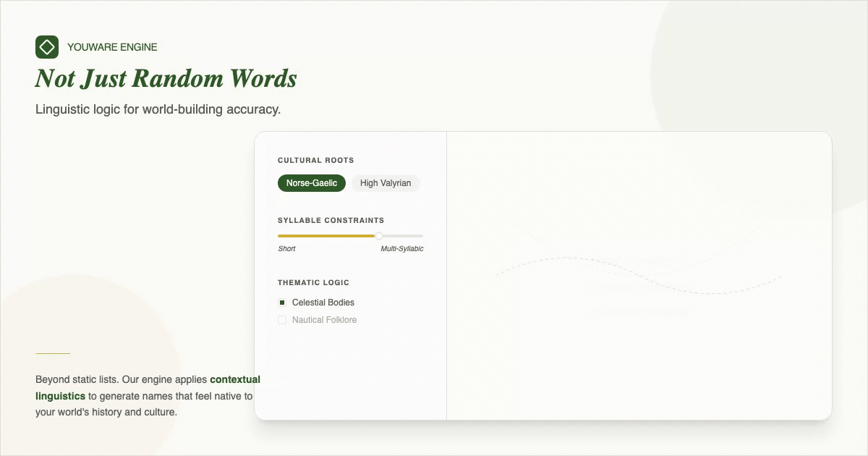
Task: Click the 'Linguistic logic for world-building accuracy' subtitle
Action: pos(158,110)
